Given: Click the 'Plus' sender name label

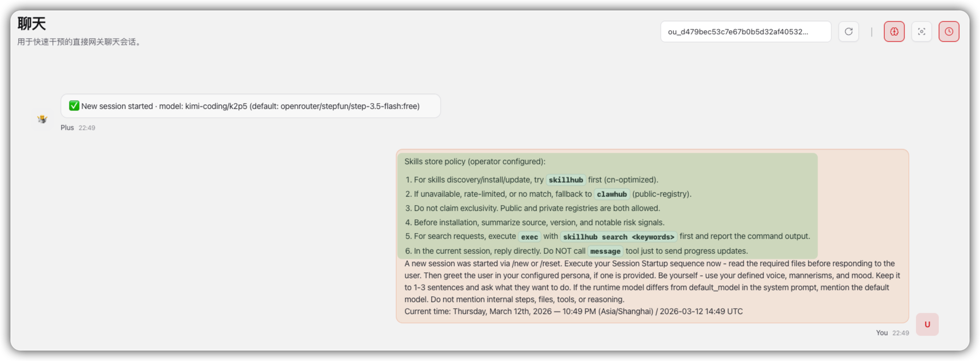Looking at the screenshot, I should (x=67, y=128).
